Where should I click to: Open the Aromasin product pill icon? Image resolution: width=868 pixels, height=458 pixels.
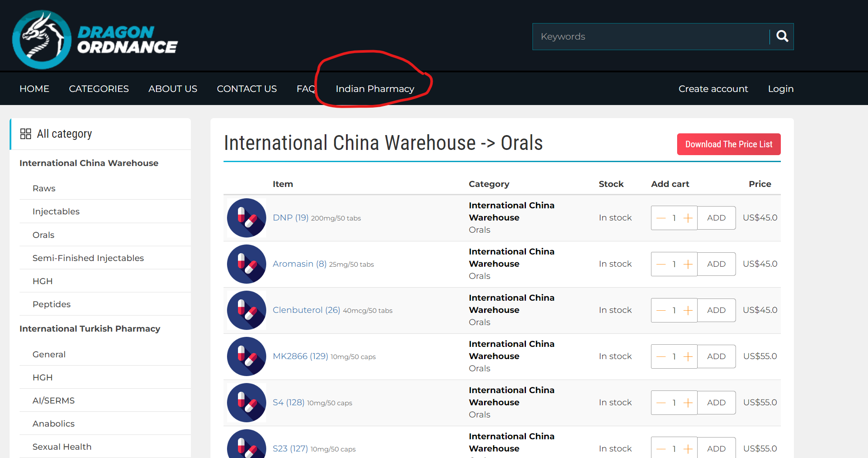(247, 264)
